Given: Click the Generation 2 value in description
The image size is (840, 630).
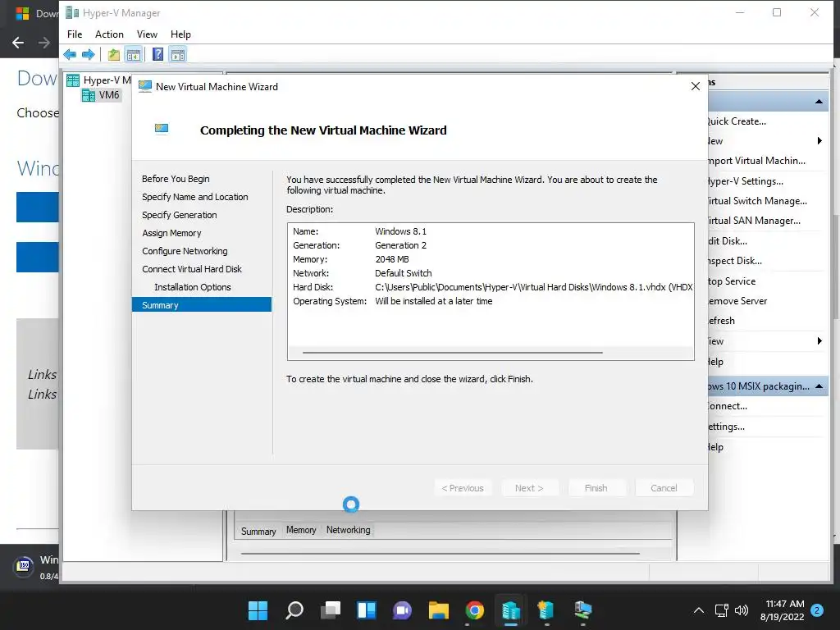Looking at the screenshot, I should point(400,245).
